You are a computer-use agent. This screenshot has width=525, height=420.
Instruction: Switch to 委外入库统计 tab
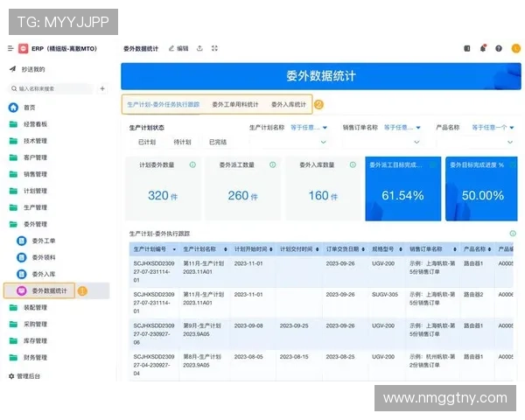[x=289, y=104]
